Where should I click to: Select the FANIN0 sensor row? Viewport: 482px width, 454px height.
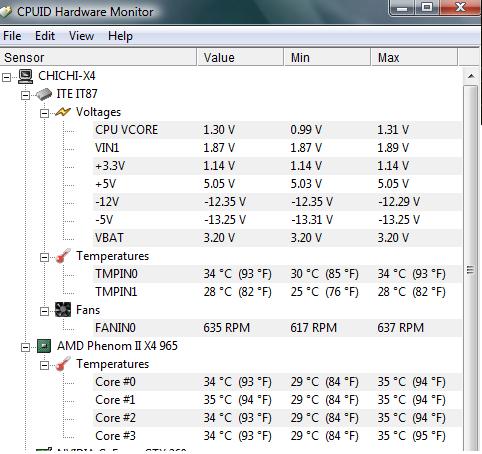[x=277, y=328]
